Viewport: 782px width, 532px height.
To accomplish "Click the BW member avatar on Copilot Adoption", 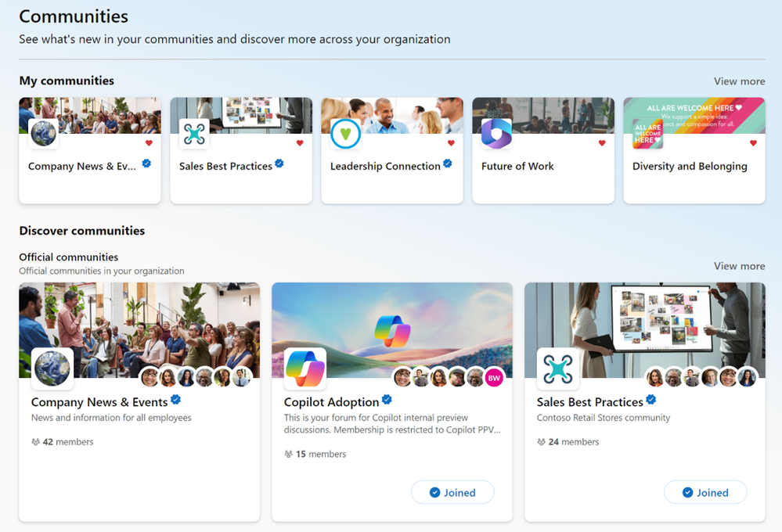I will (494, 378).
